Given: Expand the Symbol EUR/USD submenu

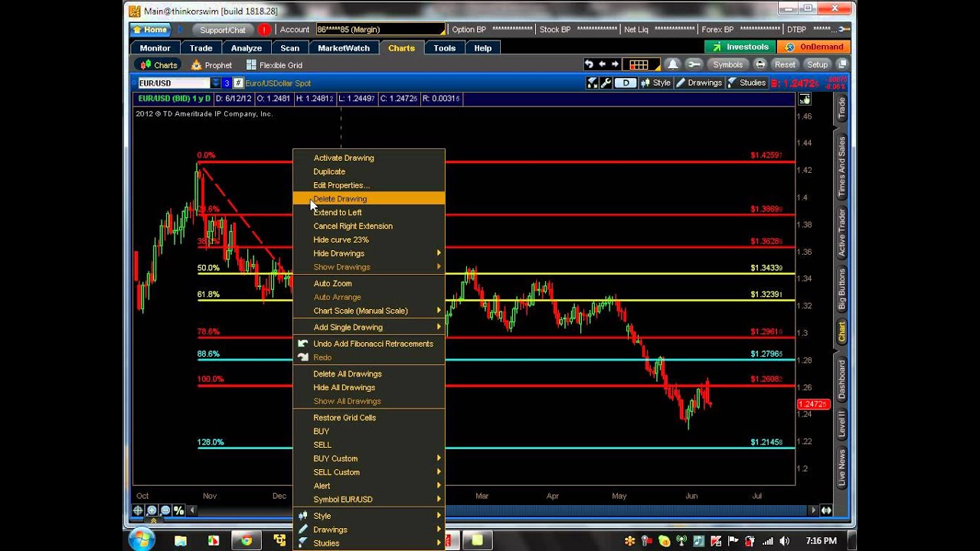Looking at the screenshot, I should click(x=368, y=500).
